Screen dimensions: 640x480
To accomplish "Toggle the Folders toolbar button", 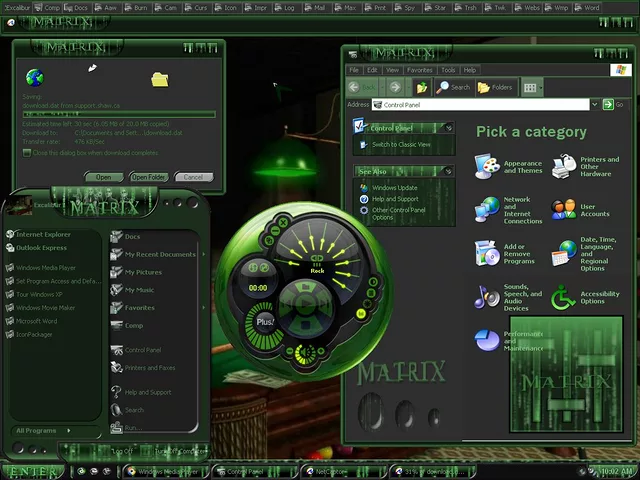I will coord(496,87).
